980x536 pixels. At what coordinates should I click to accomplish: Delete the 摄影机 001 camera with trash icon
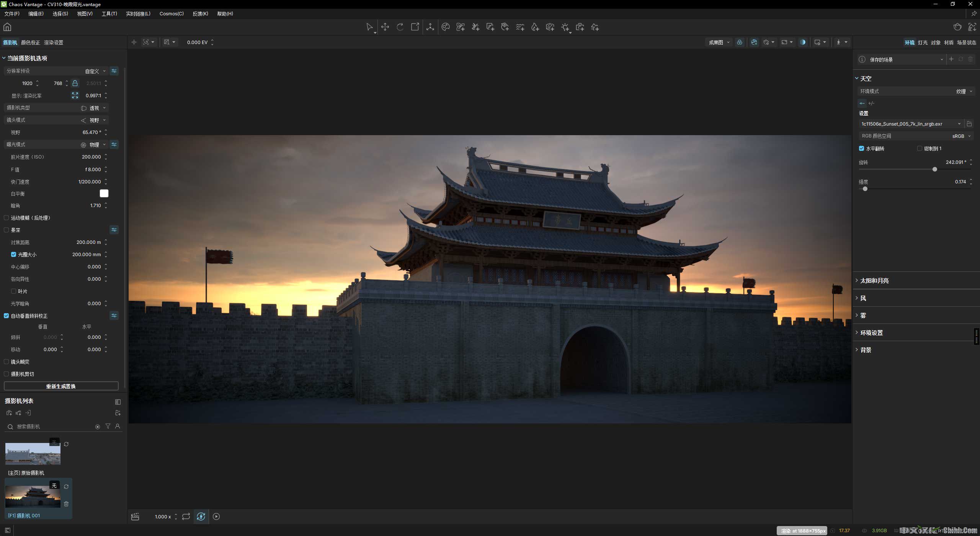click(66, 504)
